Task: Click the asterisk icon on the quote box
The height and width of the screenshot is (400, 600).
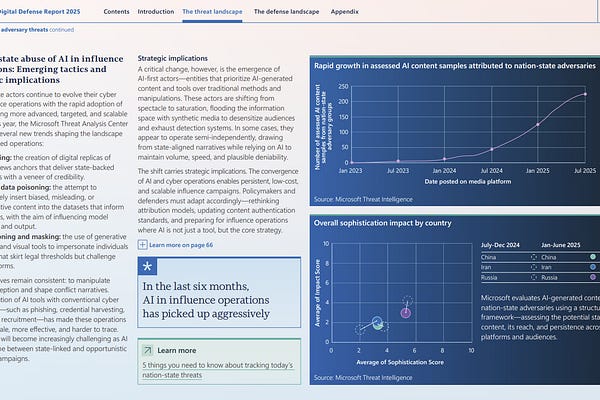Action: click(x=147, y=266)
